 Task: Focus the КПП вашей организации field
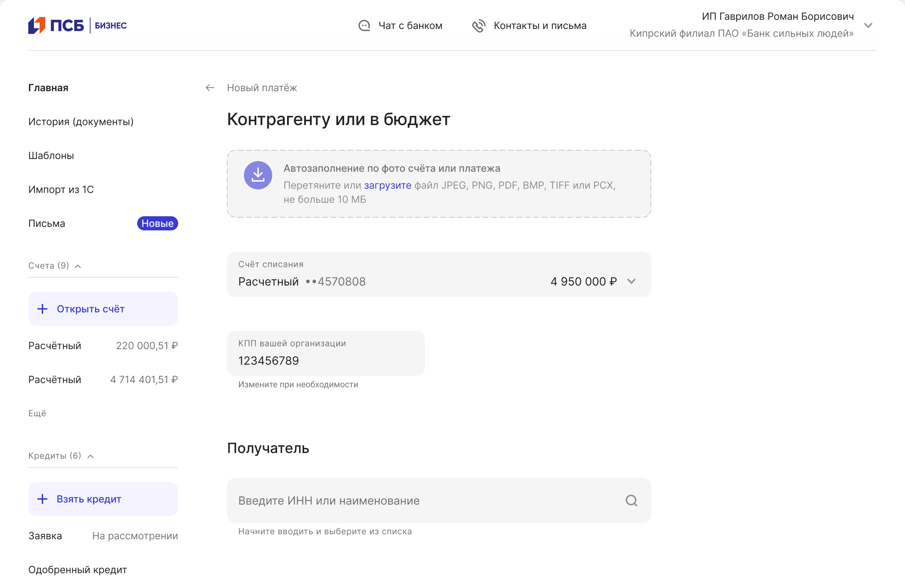tap(325, 360)
